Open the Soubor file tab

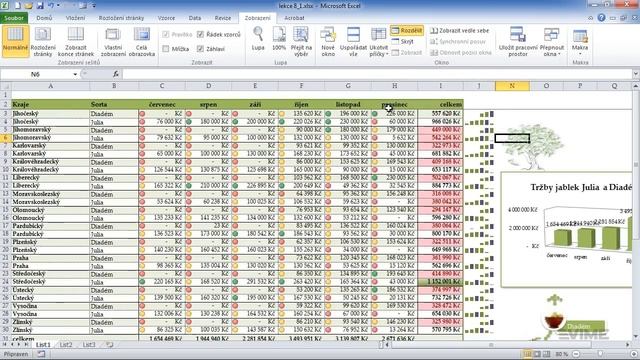[14, 18]
